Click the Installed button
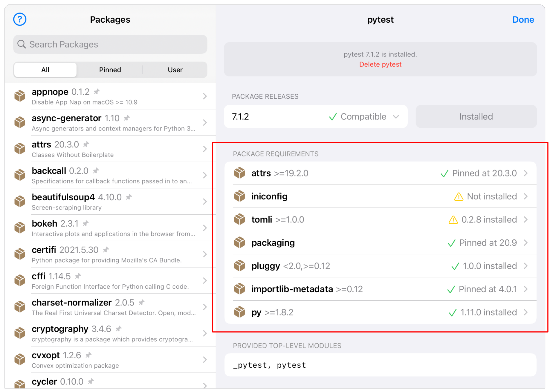Image resolution: width=550 pixels, height=392 pixels. (x=476, y=117)
